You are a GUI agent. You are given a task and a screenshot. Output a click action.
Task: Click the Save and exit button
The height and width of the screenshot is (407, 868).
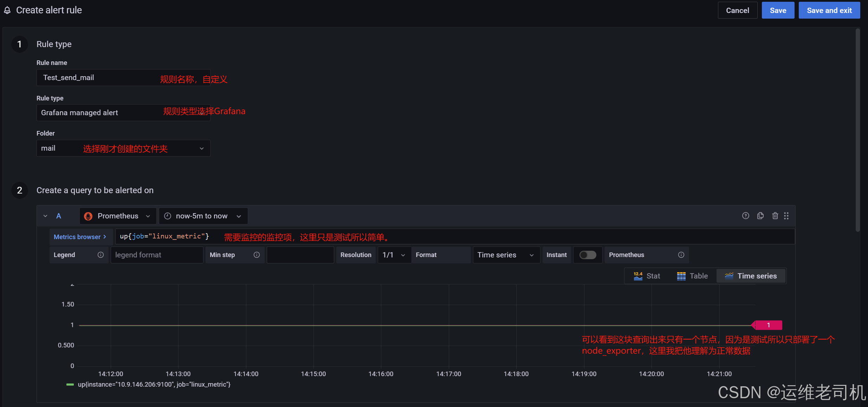point(829,11)
